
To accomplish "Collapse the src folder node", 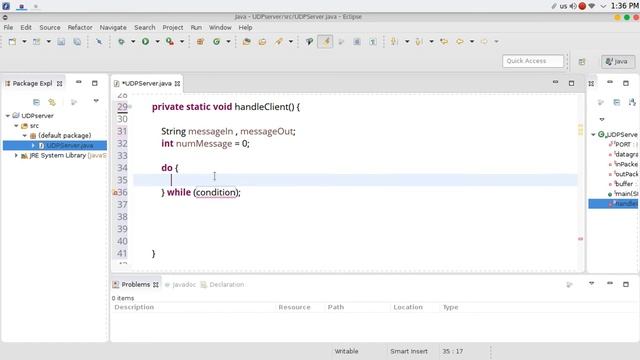I will pyautogui.click(x=16, y=126).
